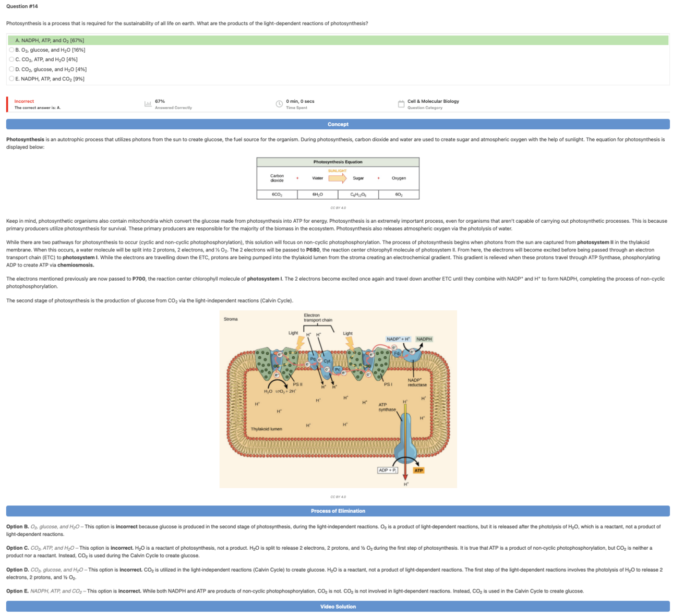The image size is (696, 616).
Task: Click the 'Answered Correctly' label
Action: coord(173,108)
